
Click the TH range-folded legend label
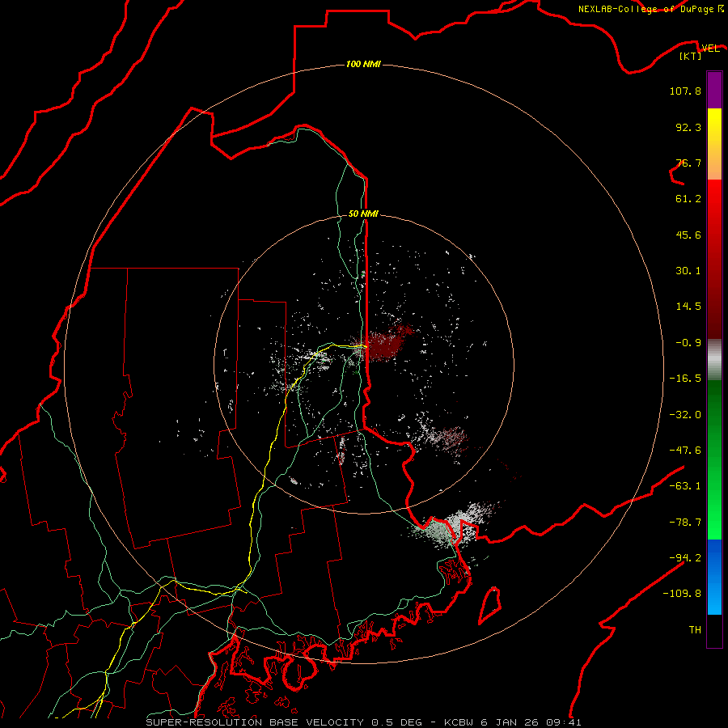tap(695, 629)
